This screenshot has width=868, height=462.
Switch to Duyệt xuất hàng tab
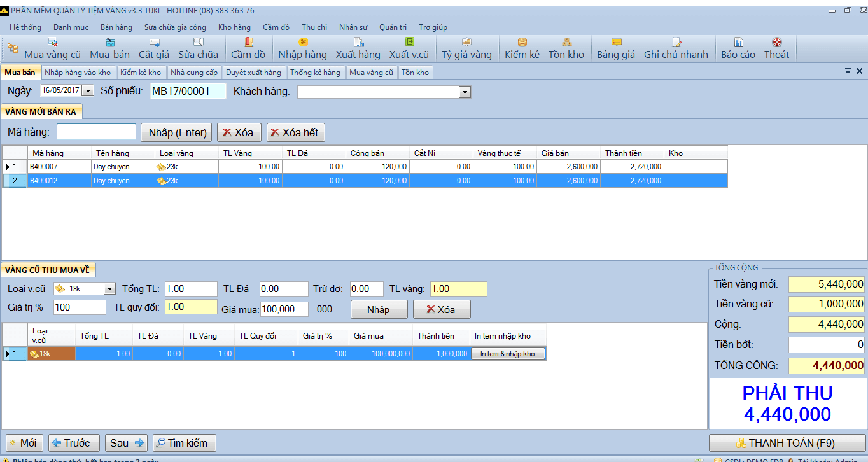coord(253,73)
